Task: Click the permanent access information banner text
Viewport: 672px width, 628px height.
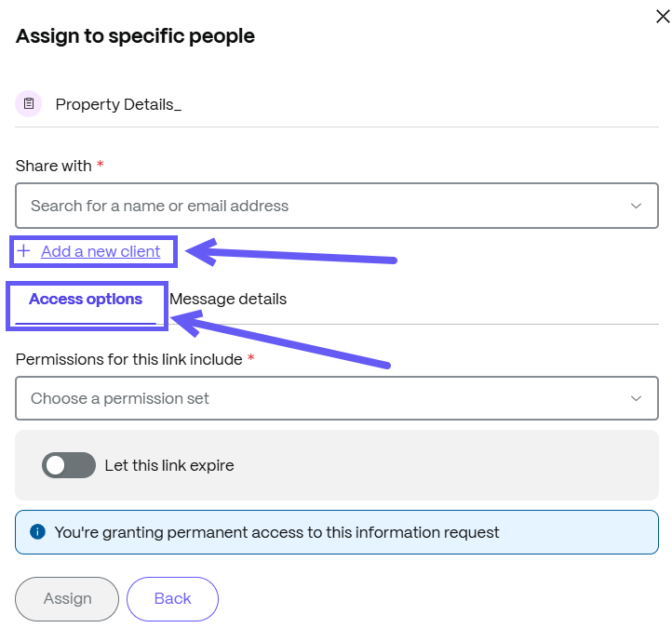Action: 276,532
